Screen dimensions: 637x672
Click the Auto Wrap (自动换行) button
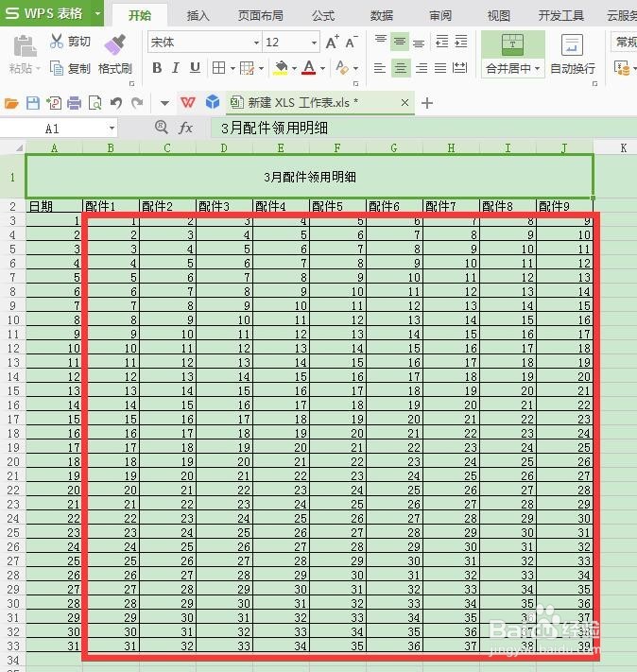pyautogui.click(x=573, y=55)
